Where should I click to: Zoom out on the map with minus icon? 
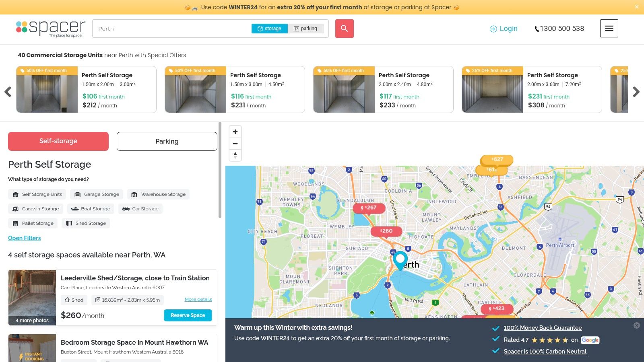click(x=235, y=144)
